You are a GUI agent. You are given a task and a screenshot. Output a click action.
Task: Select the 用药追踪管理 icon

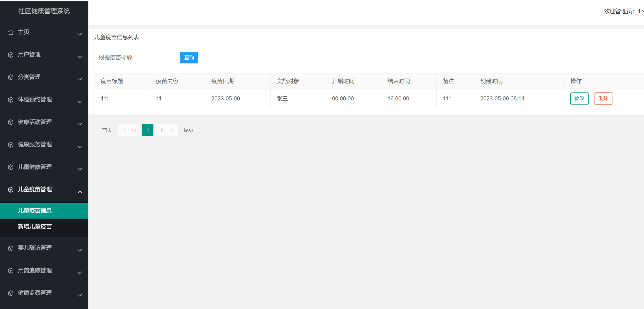click(x=11, y=270)
